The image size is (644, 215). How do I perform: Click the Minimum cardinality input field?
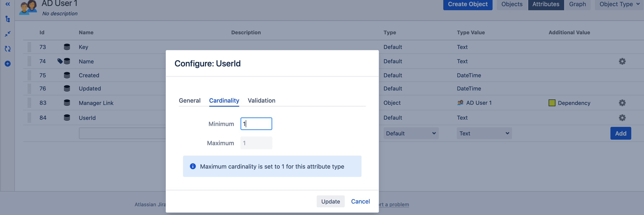[x=256, y=124]
